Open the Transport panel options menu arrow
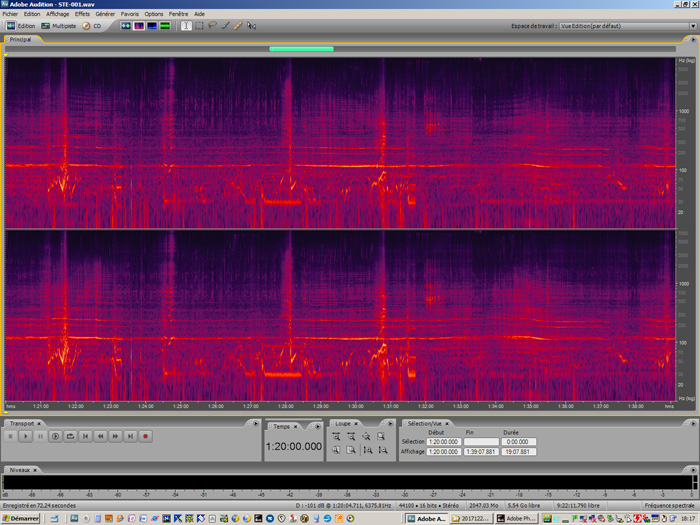 point(255,423)
